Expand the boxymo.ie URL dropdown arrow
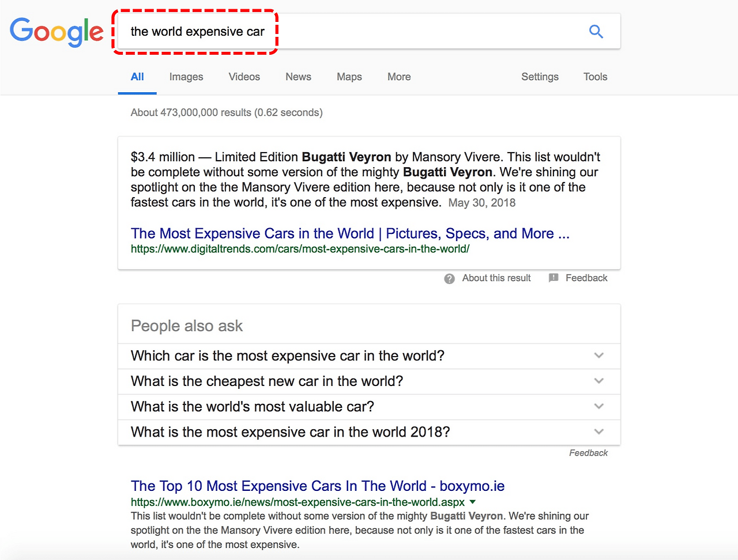This screenshot has height=560, width=738. [x=472, y=502]
